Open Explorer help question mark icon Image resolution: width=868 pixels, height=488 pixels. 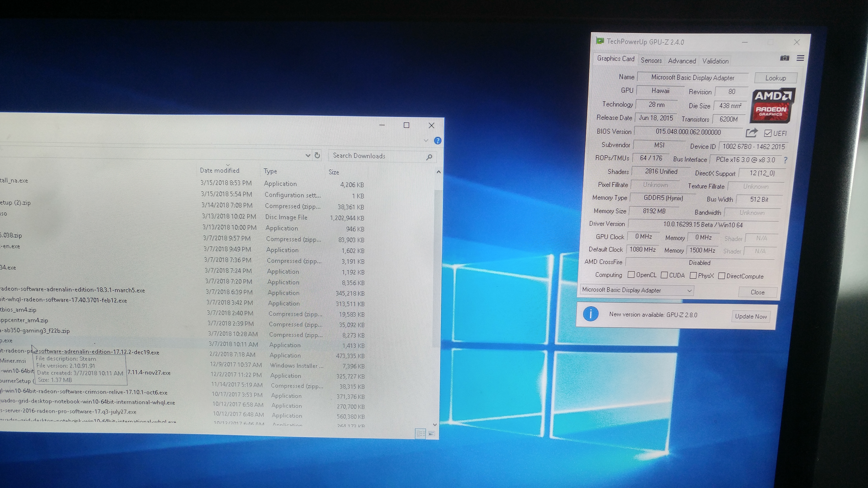(x=437, y=141)
